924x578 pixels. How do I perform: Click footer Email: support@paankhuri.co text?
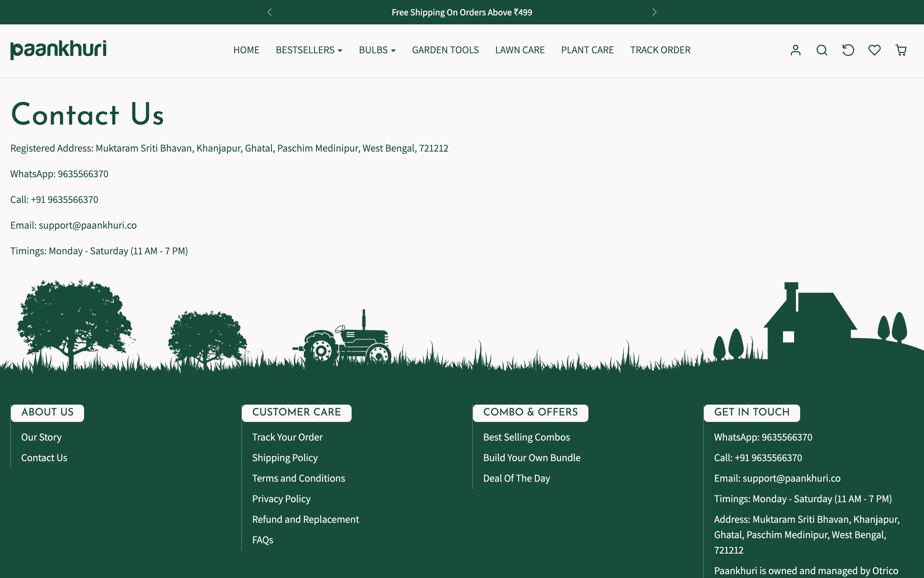777,478
